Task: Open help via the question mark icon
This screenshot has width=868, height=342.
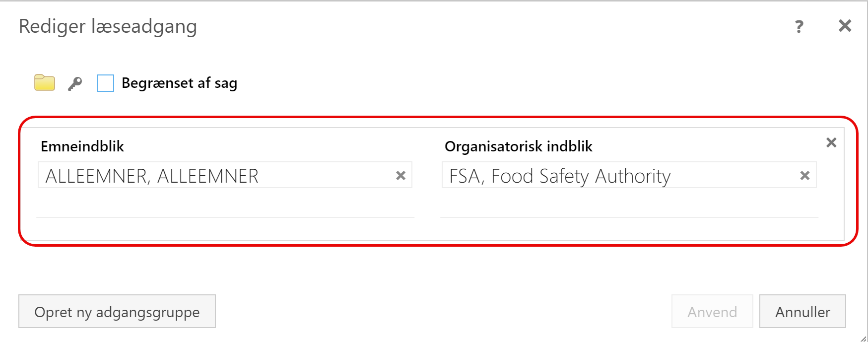Action: pyautogui.click(x=799, y=26)
